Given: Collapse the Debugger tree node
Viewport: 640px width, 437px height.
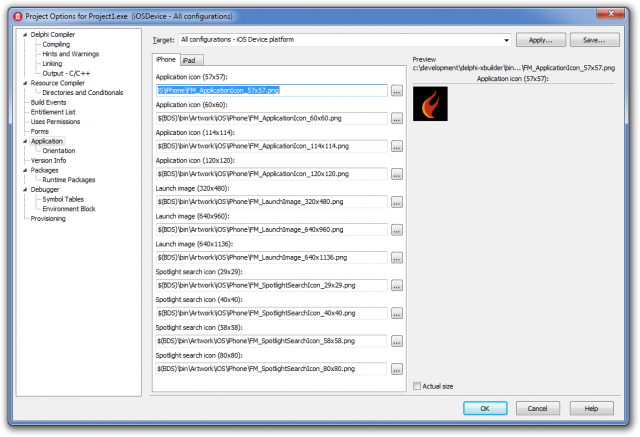Looking at the screenshot, I should (25, 190).
